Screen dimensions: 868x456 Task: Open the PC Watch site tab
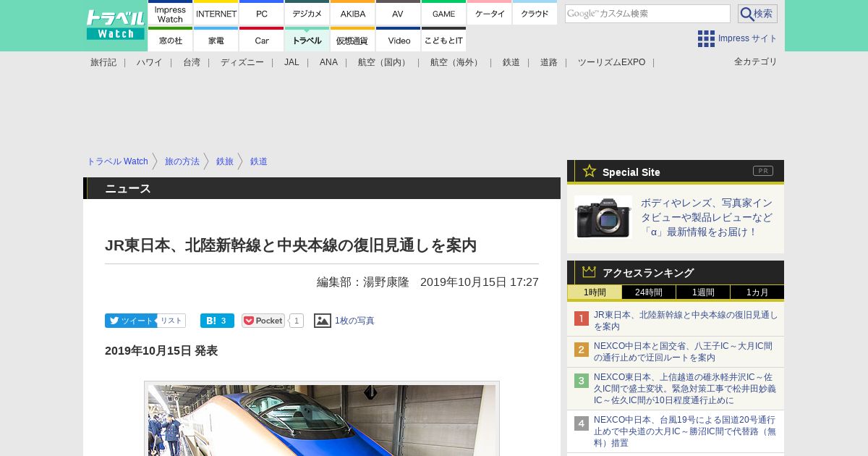(x=262, y=14)
